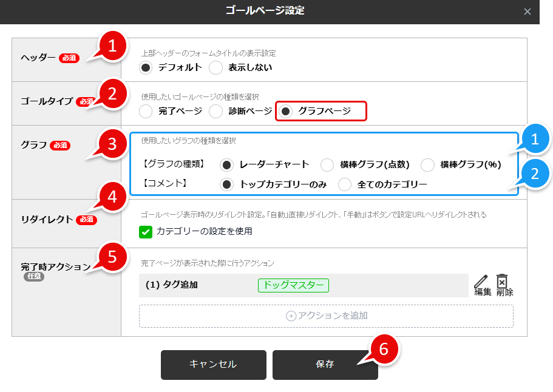Viewport: 553px width, 392px height.
Task: Select the 診断ページ goal type
Action: click(x=215, y=112)
